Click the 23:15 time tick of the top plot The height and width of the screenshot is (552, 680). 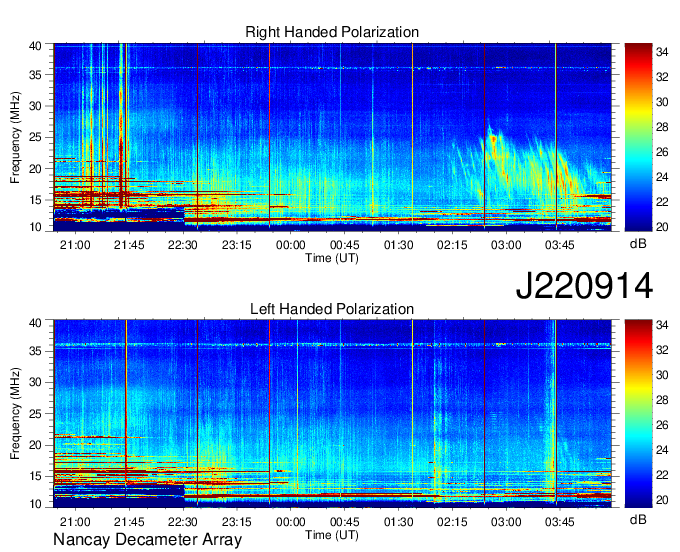click(236, 245)
